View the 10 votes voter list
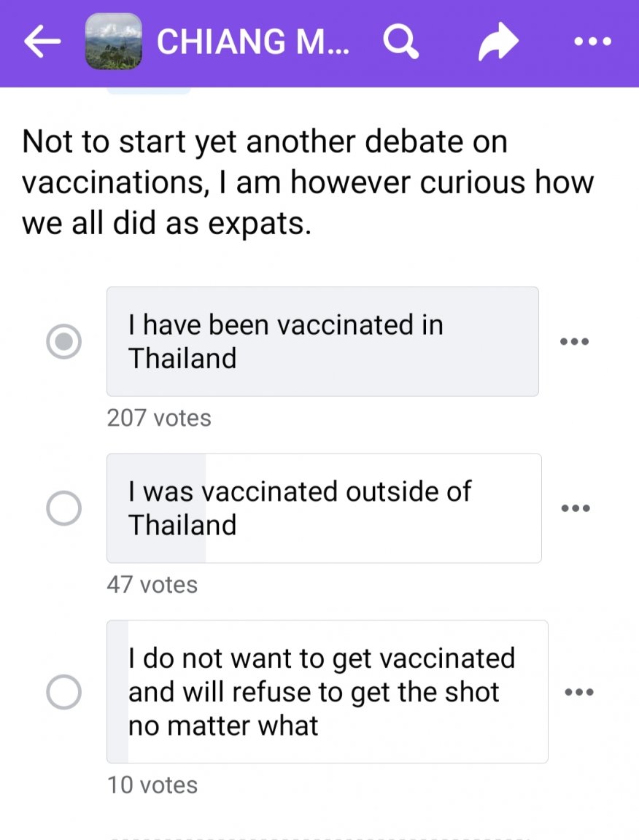The image size is (639, 840). point(152,785)
